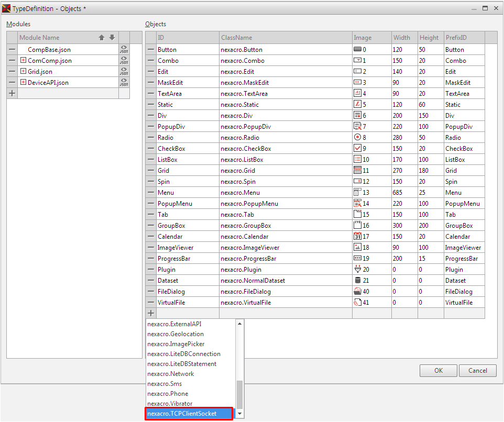This screenshot has width=504, height=422.
Task: Click the Plugin image icon cell
Action: pyautogui.click(x=358, y=270)
